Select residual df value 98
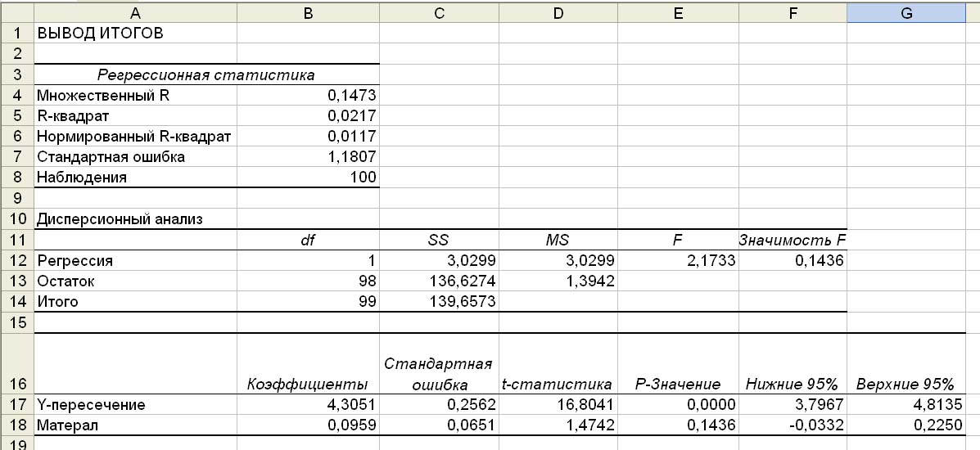This screenshot has width=980, height=450. [x=308, y=281]
